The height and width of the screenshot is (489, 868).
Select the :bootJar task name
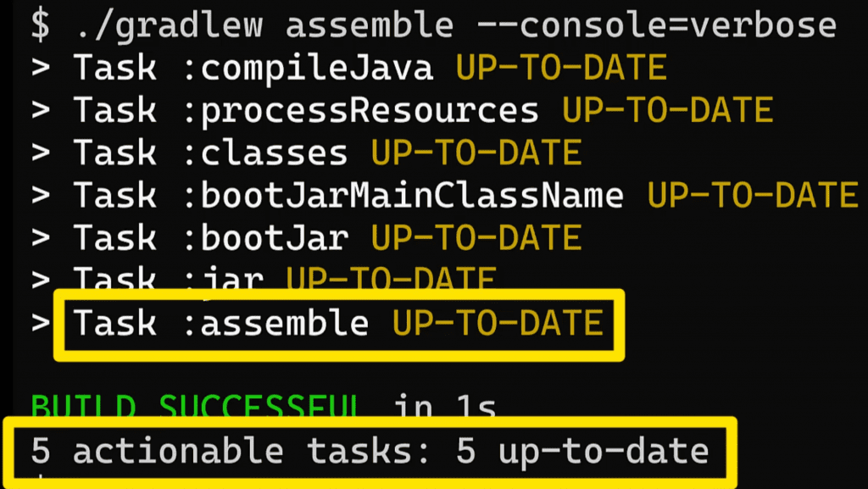[264, 237]
